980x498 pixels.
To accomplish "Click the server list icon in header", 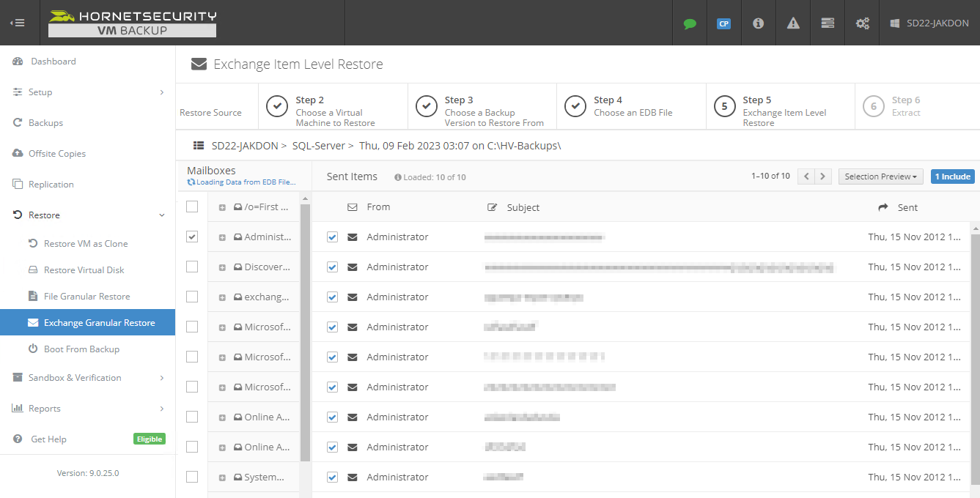I will 828,23.
